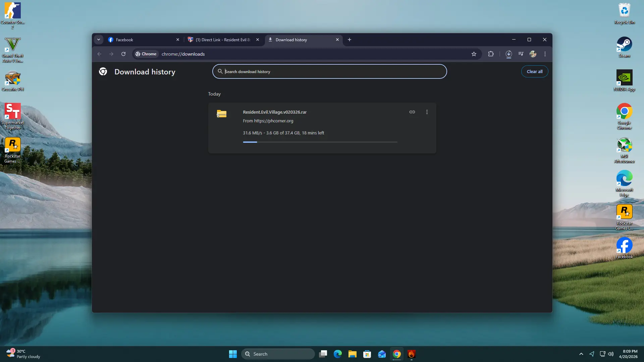Click the rar file icon of the download

click(x=221, y=114)
